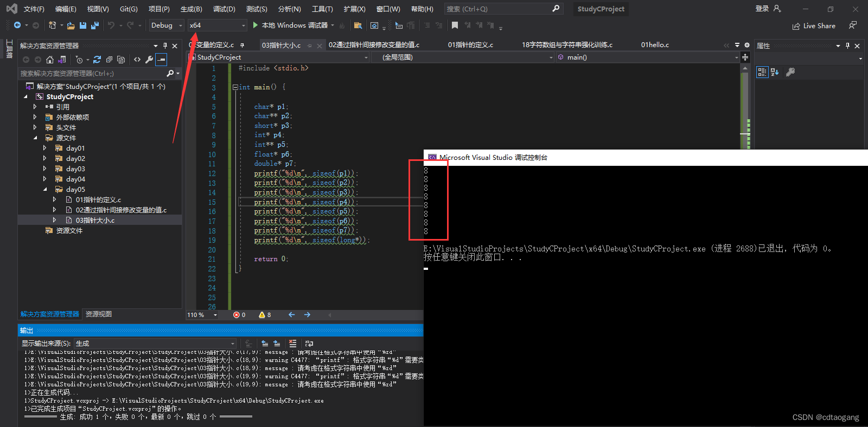Open the Git(G) menu

[129, 9]
